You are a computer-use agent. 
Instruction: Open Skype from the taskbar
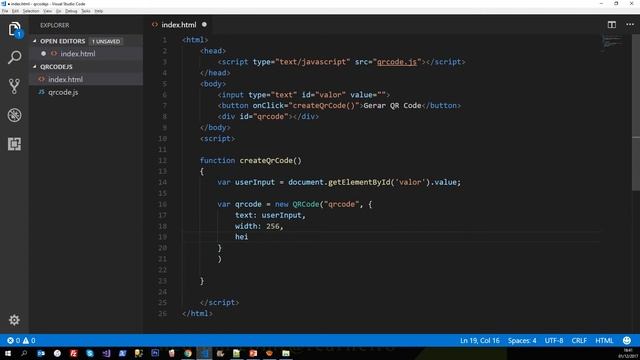point(90,353)
